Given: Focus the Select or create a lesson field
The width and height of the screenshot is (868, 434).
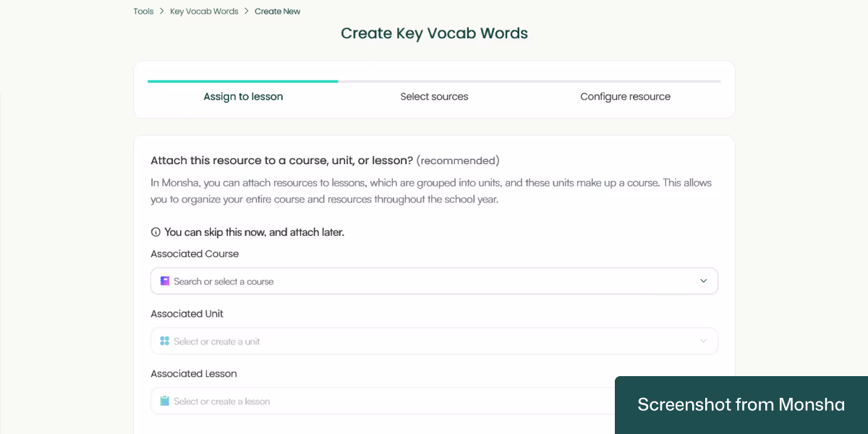Looking at the screenshot, I should pos(434,401).
